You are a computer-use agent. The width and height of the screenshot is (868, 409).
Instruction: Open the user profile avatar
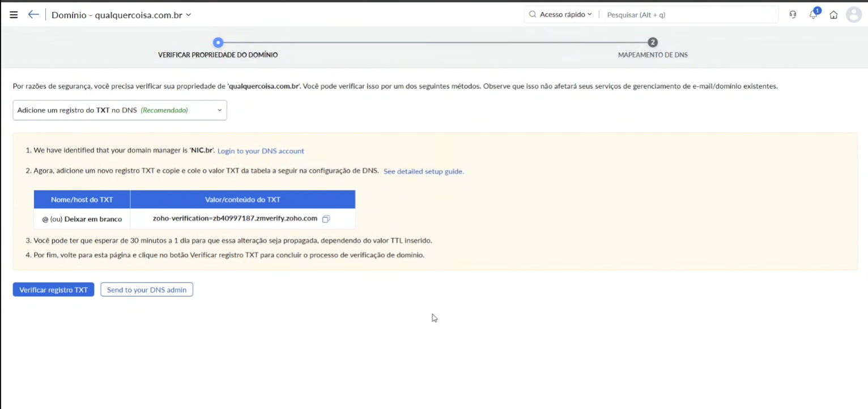pyautogui.click(x=854, y=15)
